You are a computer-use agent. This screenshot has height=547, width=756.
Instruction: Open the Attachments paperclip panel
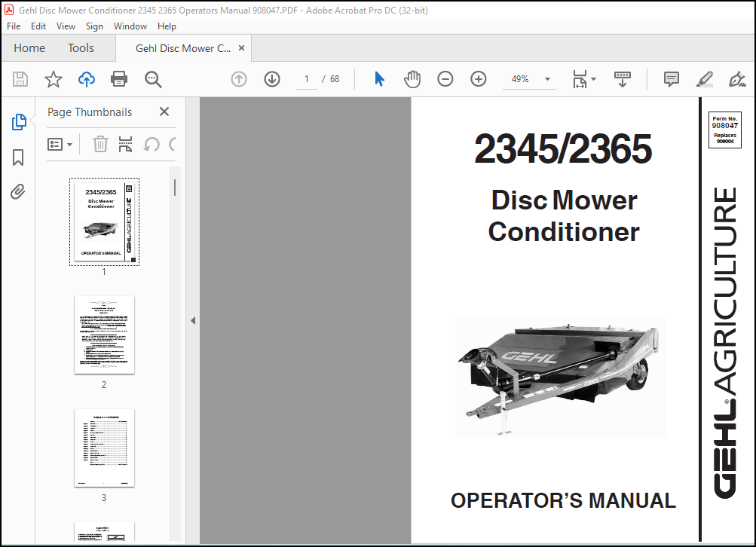(18, 192)
